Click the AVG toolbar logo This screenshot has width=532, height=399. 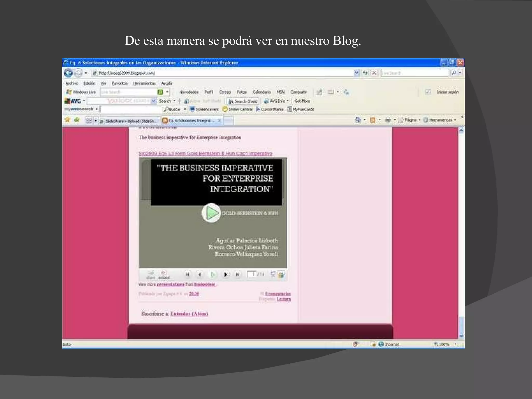[73, 101]
